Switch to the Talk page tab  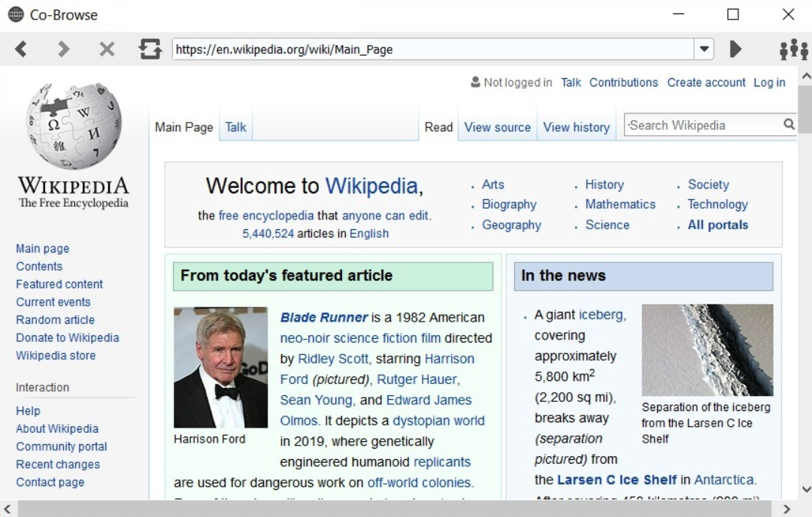pyautogui.click(x=235, y=128)
